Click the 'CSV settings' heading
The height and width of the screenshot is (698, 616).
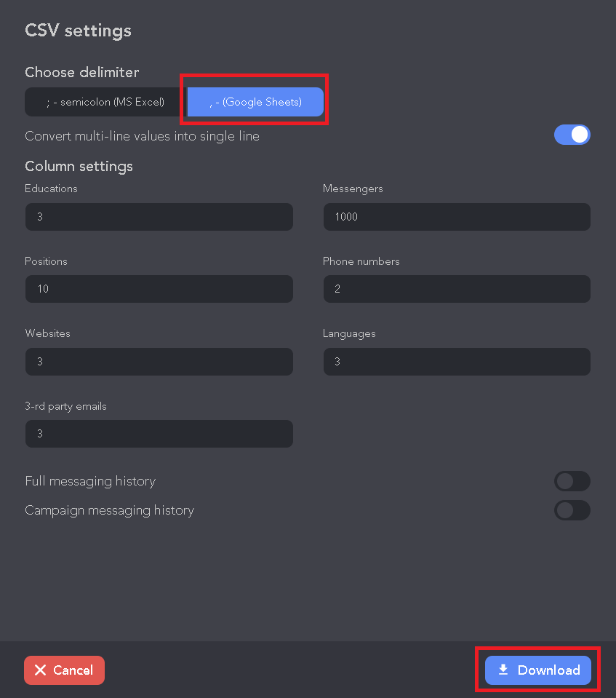[x=78, y=31]
